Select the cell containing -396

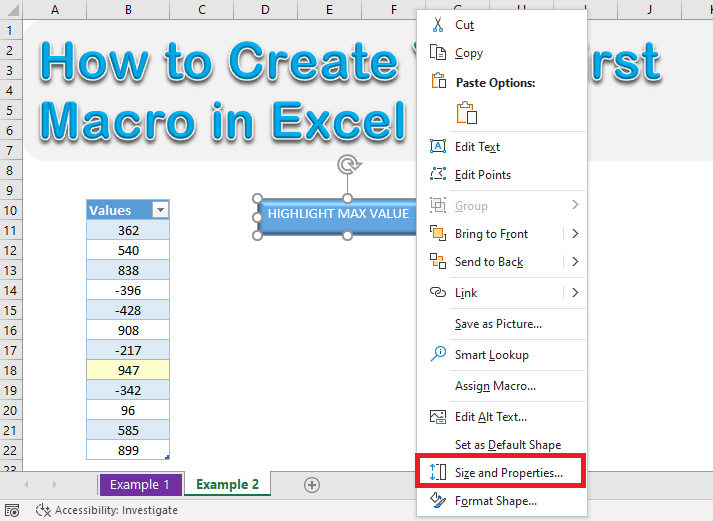point(128,290)
